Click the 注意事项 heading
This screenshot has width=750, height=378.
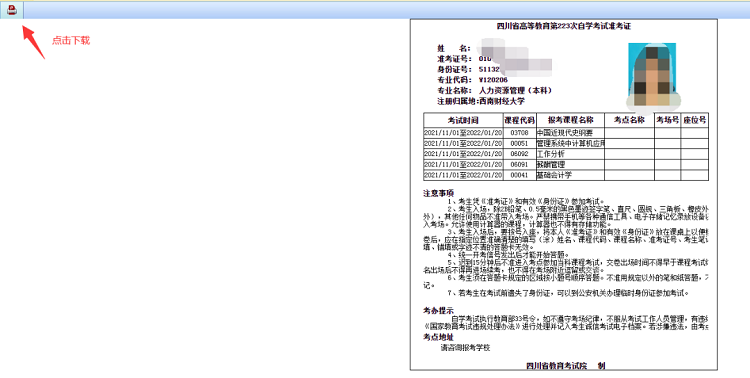[438, 193]
